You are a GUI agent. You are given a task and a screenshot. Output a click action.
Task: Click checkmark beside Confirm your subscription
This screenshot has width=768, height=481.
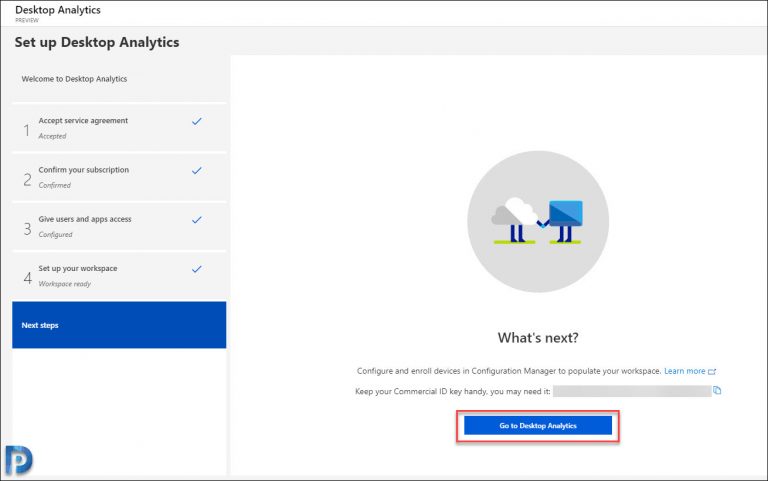196,170
